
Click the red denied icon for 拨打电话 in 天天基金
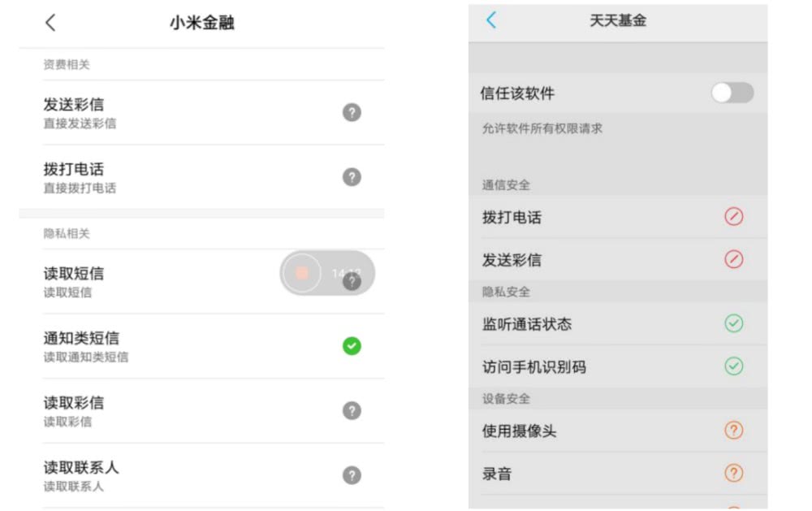point(733,217)
